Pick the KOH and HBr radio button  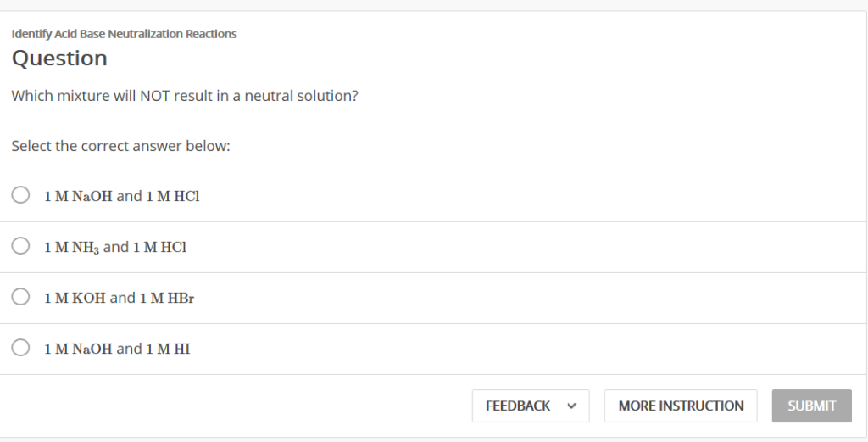coord(20,297)
